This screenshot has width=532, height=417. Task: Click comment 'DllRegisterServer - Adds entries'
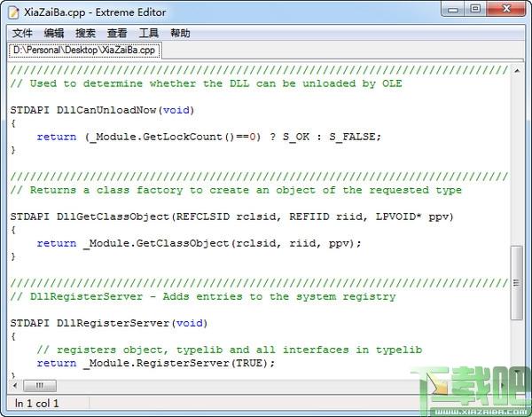[203, 296]
